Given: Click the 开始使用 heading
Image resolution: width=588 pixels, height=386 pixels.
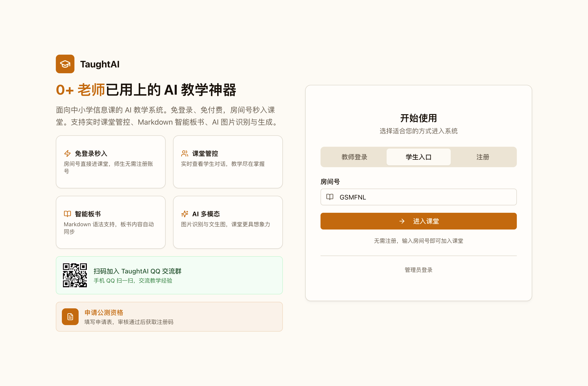Looking at the screenshot, I should 418,118.
